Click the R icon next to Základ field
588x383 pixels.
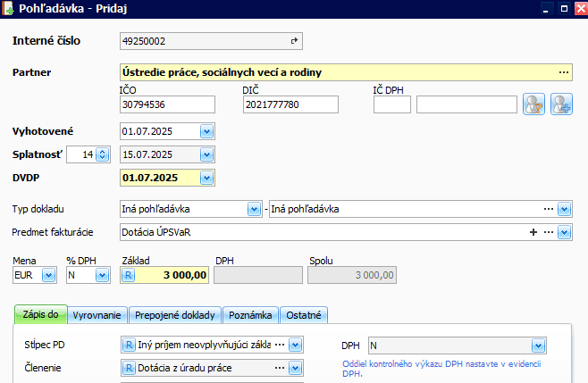pyautogui.click(x=128, y=276)
